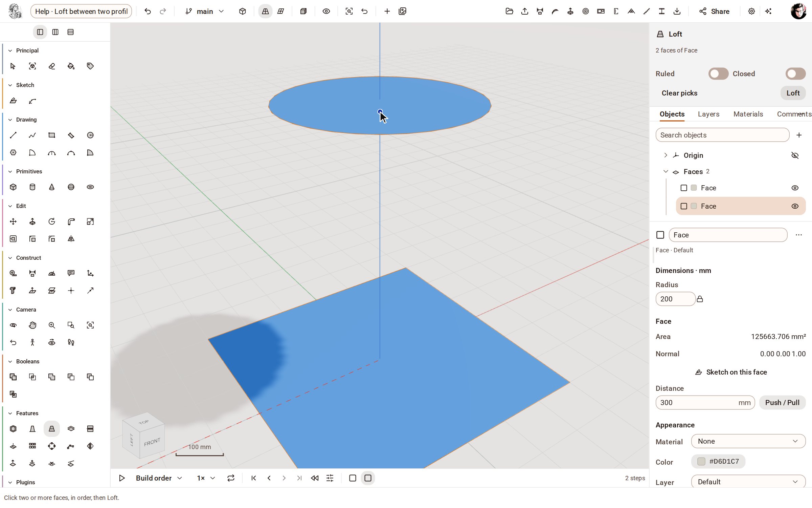Toggle the Ruled switch
The width and height of the screenshot is (812, 508).
(718, 73)
